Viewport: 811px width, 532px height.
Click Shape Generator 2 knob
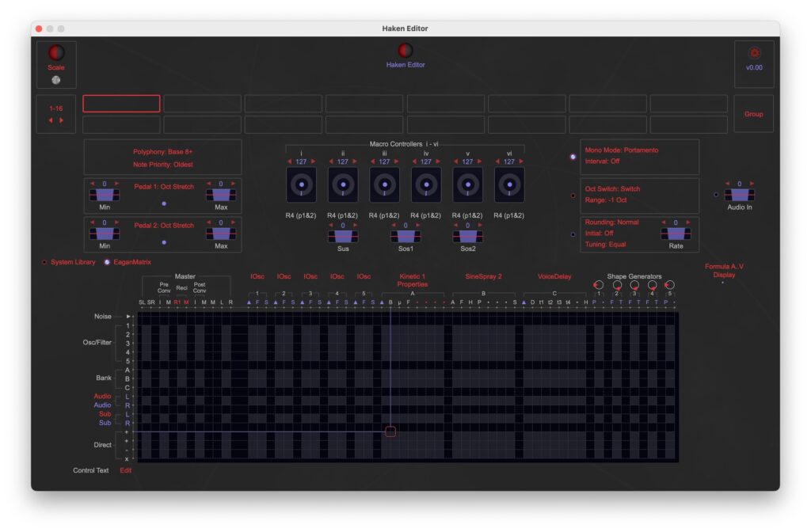click(x=616, y=285)
